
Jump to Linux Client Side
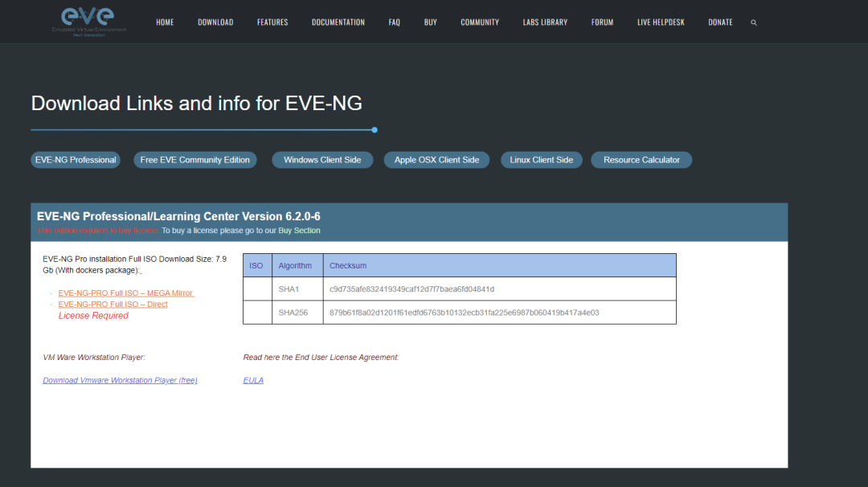[542, 160]
